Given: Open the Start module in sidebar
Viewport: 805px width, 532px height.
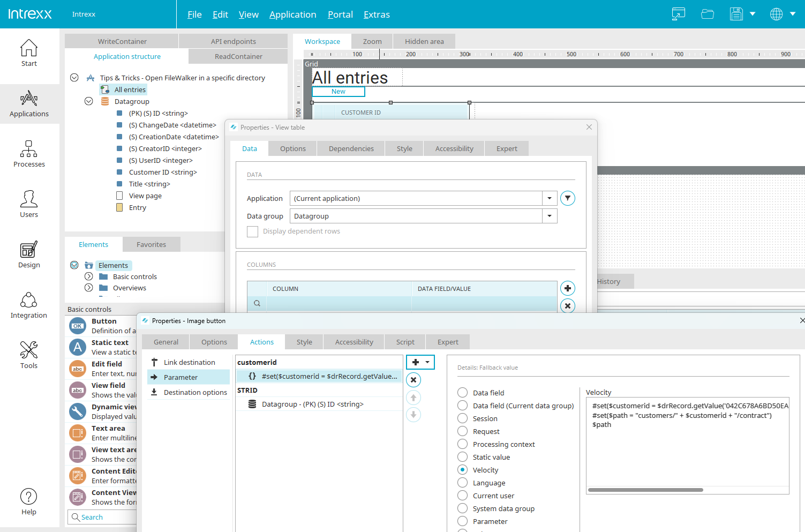Looking at the screenshot, I should click(29, 53).
